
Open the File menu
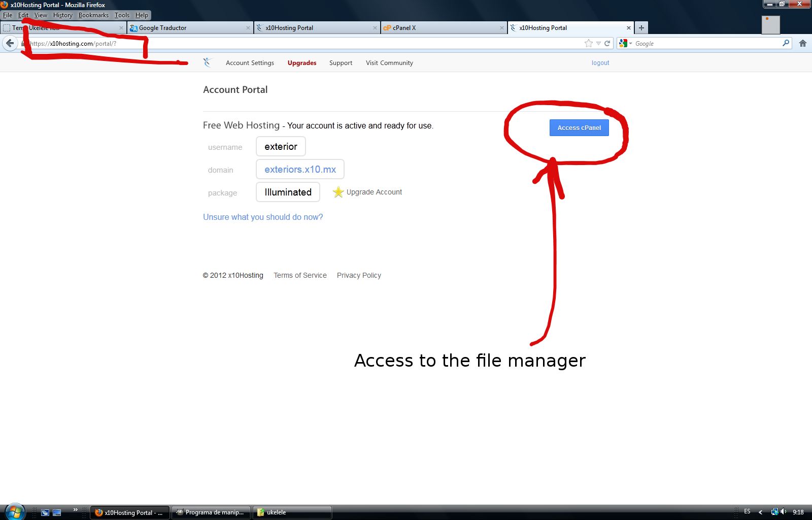click(8, 15)
